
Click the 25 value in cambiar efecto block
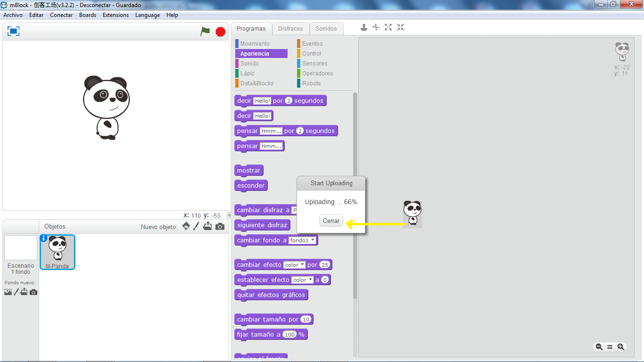click(x=325, y=265)
